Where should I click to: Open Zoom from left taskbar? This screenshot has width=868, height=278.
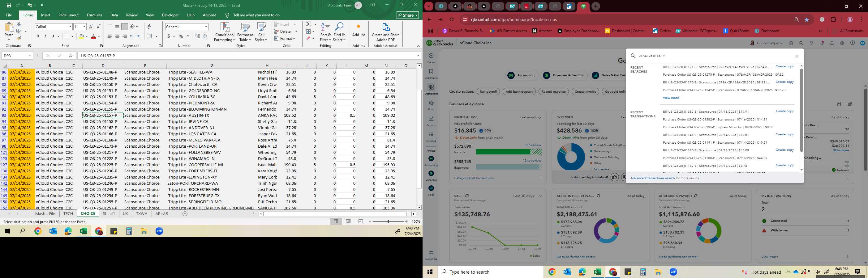coord(159,231)
